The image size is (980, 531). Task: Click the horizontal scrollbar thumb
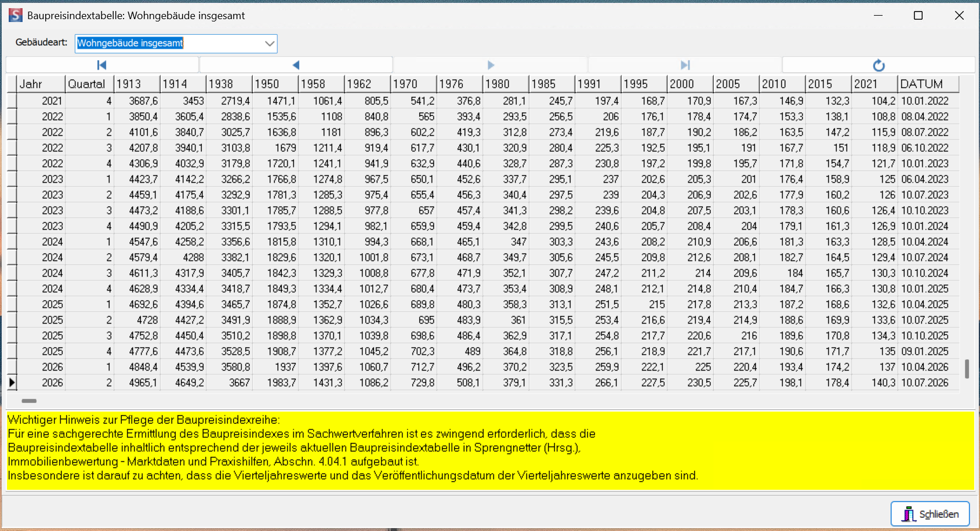[29, 401]
